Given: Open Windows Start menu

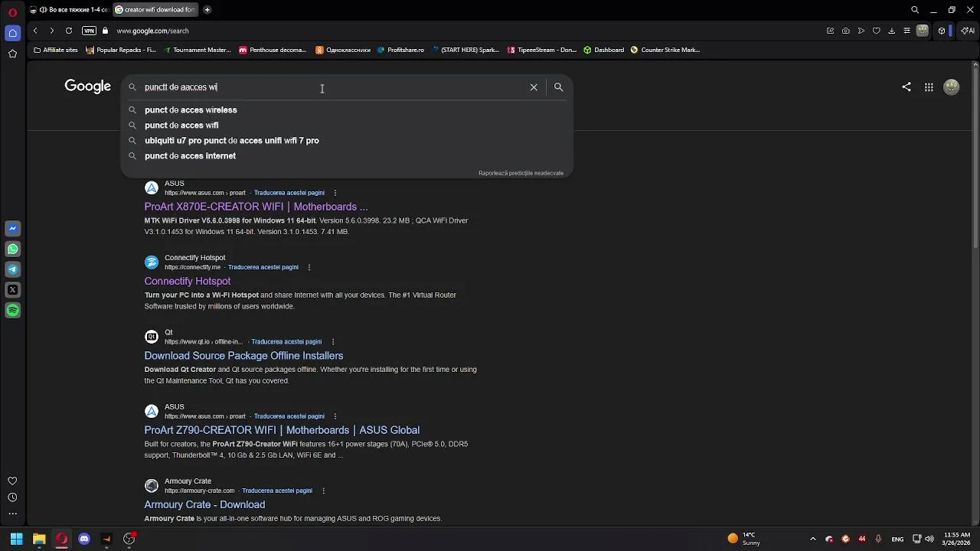Looking at the screenshot, I should point(16,539).
